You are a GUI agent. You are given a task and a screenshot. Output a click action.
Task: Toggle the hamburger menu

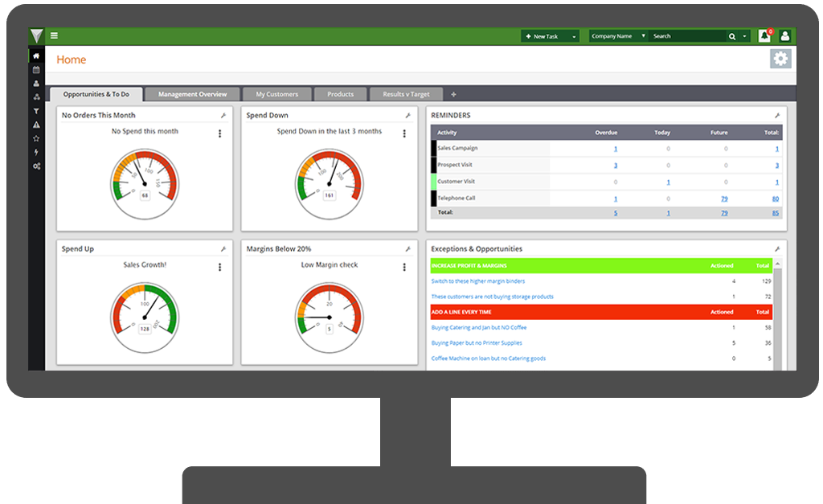[54, 36]
